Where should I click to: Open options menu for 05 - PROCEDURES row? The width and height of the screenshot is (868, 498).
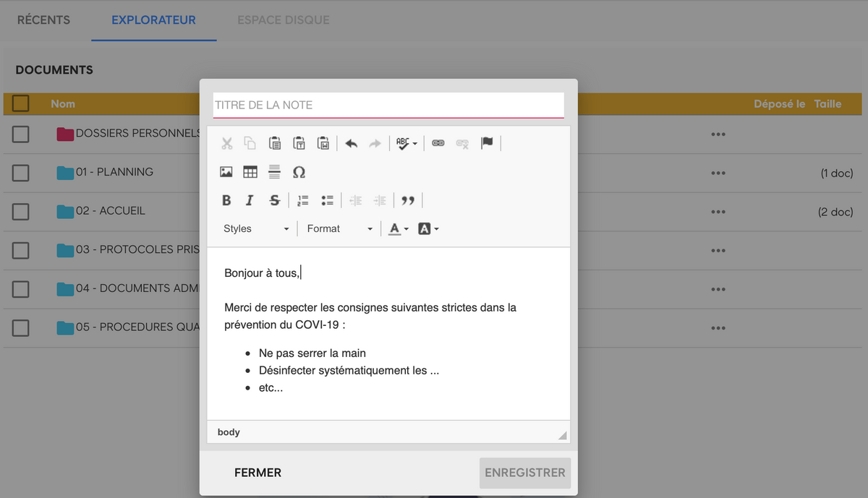(718, 328)
